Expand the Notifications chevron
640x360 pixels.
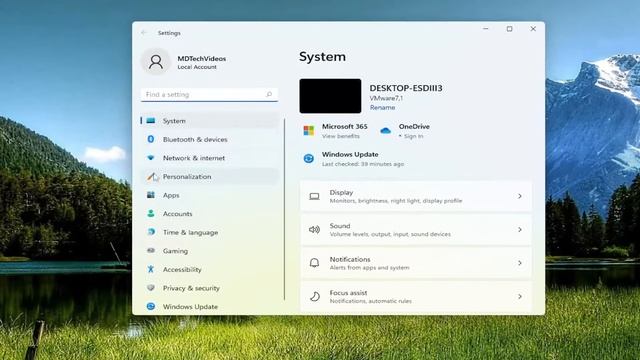point(520,263)
